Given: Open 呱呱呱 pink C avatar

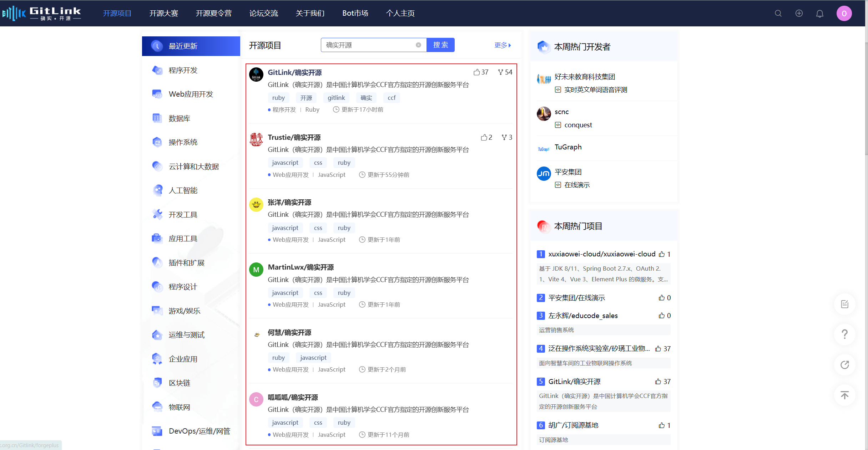Looking at the screenshot, I should (256, 399).
